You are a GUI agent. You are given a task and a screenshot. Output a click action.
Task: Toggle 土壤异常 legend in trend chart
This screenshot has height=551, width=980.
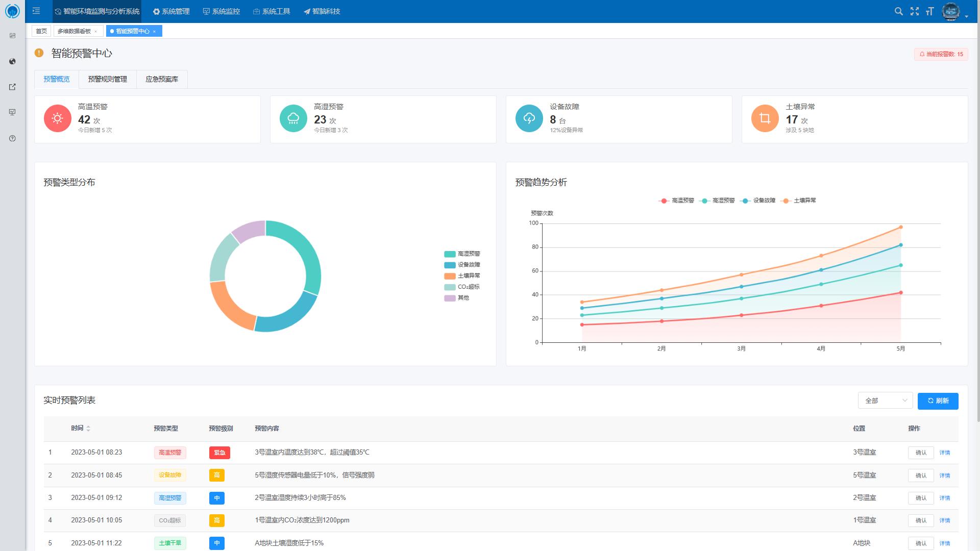[x=799, y=201]
